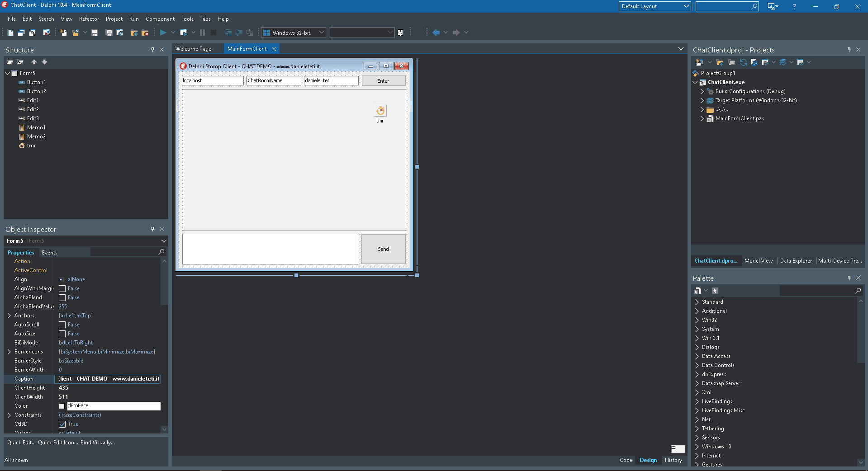Switch to the Welcome Page tab
The height and width of the screenshot is (471, 868).
pos(193,49)
